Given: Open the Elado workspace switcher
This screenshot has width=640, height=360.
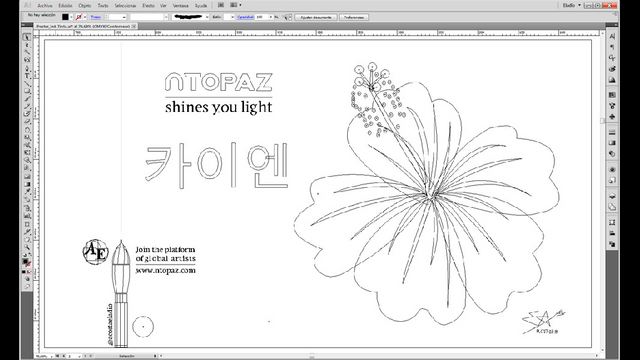Looking at the screenshot, I should coord(571,5).
